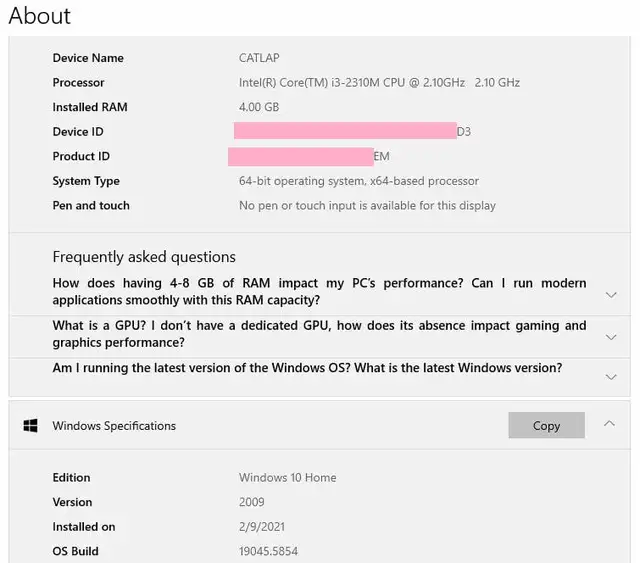
Task: Collapse the Windows Specifications section
Action: pos(609,423)
